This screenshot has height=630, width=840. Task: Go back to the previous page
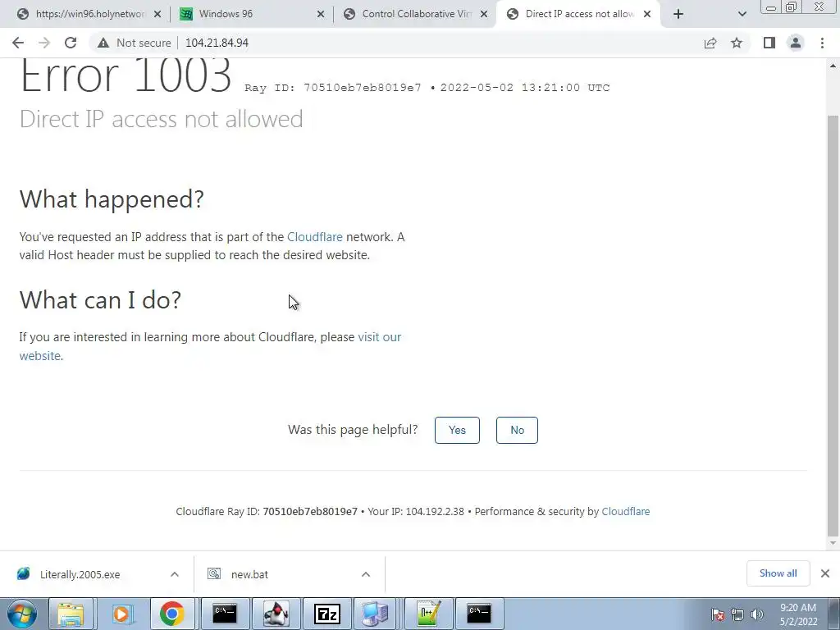pos(18,43)
